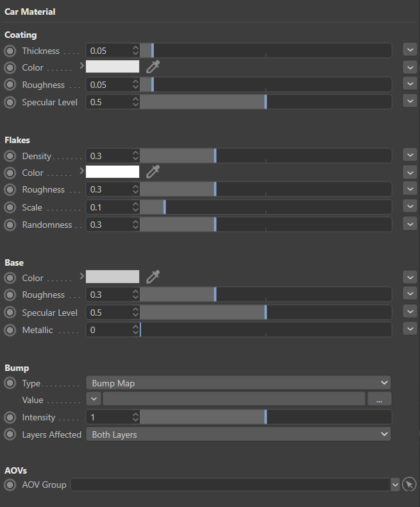Click the Flakes Color white swatch
Screen dimensions: 420x507
(x=112, y=172)
